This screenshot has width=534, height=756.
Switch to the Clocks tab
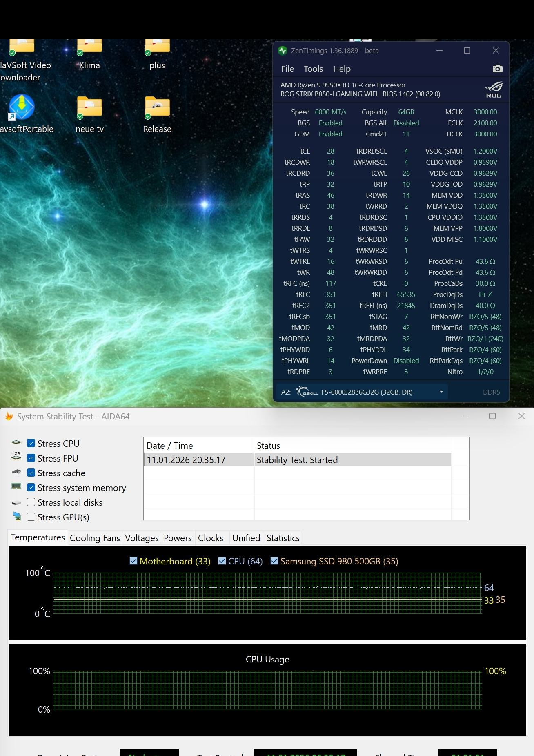(x=211, y=538)
